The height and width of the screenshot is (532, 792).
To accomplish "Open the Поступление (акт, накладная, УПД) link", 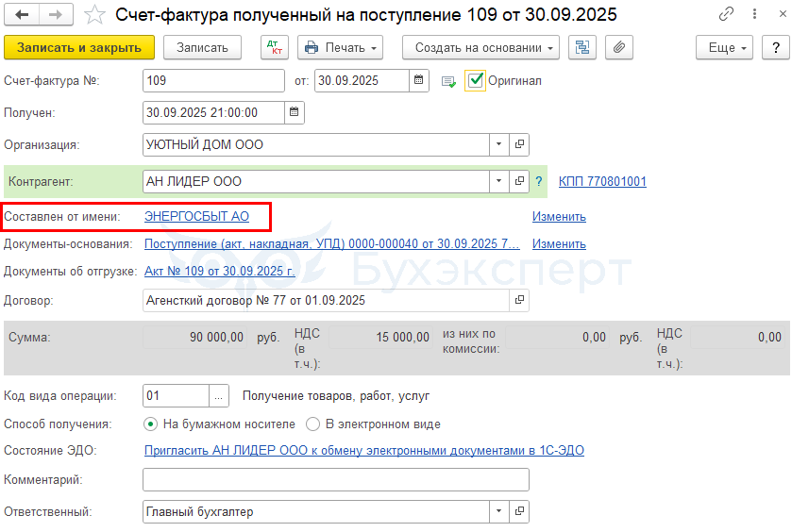I will point(332,243).
